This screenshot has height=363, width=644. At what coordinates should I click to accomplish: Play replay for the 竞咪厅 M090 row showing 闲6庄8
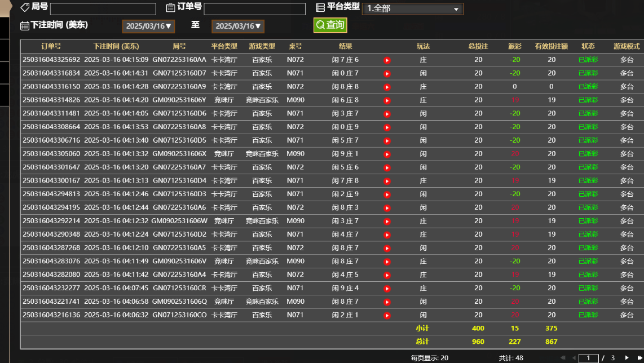pyautogui.click(x=387, y=100)
